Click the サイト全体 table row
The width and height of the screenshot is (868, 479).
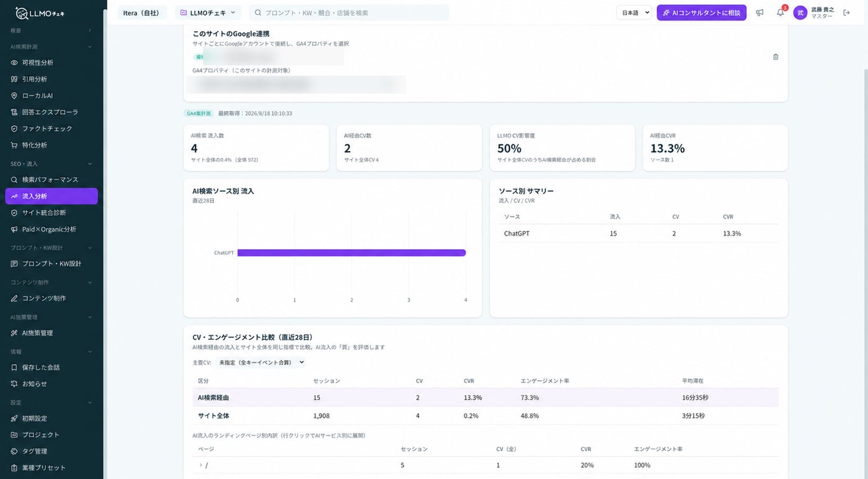pyautogui.click(x=485, y=416)
